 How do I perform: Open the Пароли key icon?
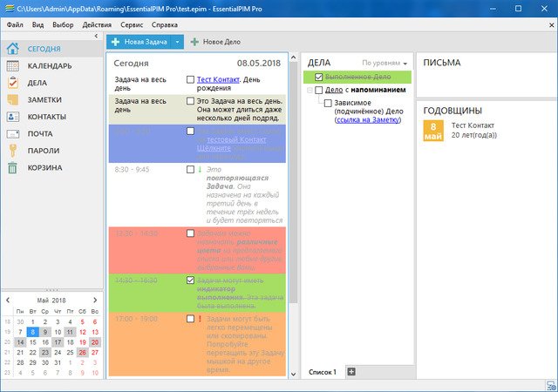click(x=13, y=150)
